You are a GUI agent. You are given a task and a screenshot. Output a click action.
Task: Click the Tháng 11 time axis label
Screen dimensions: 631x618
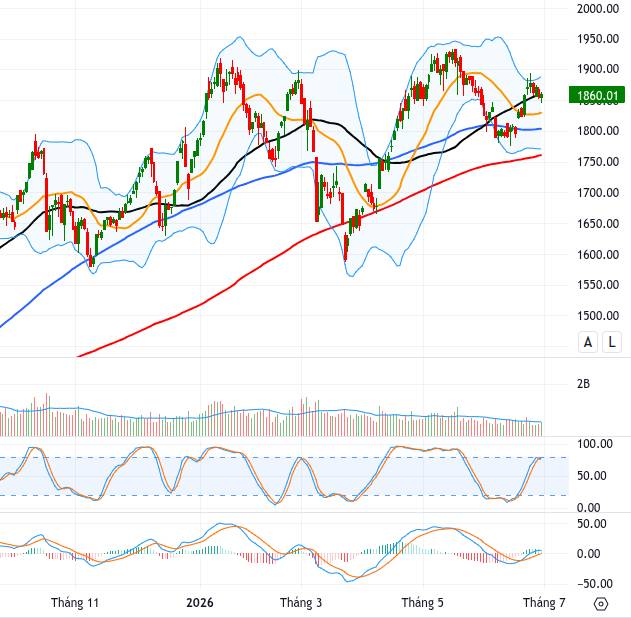coord(75,603)
